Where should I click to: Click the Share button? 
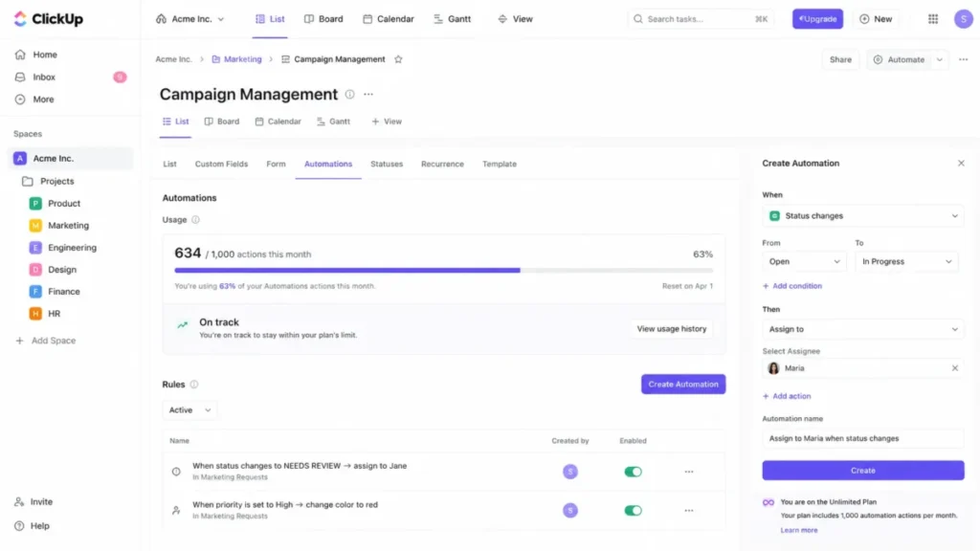coord(840,59)
